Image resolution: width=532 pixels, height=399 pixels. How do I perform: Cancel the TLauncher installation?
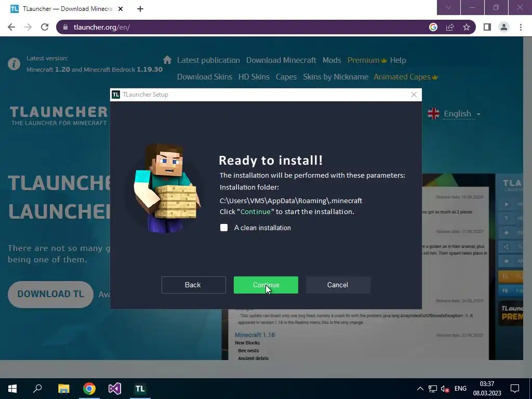pyautogui.click(x=338, y=285)
